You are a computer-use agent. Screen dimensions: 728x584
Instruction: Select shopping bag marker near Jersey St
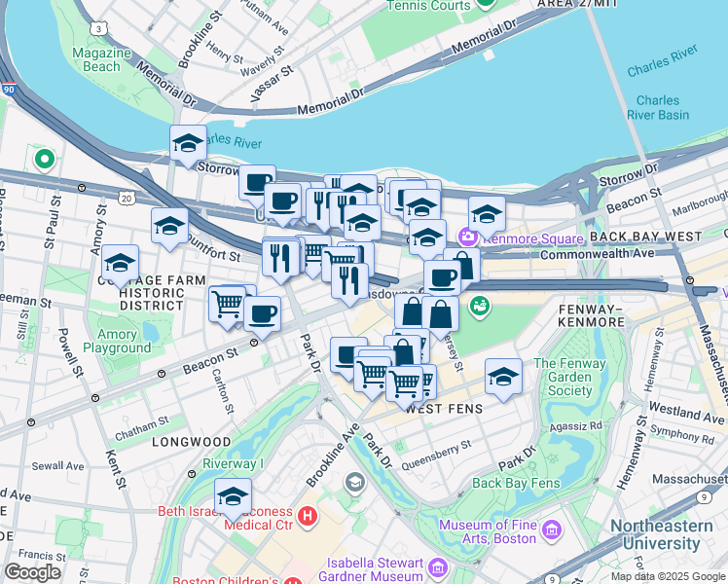coord(441,316)
